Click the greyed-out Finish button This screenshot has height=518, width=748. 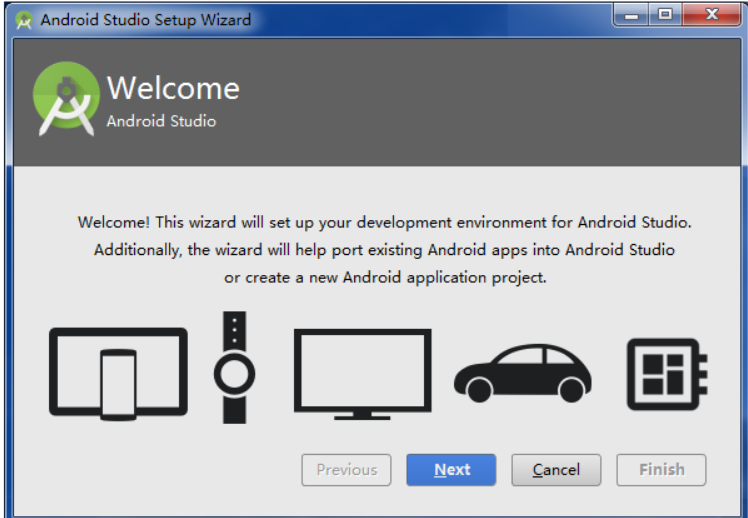(x=661, y=470)
